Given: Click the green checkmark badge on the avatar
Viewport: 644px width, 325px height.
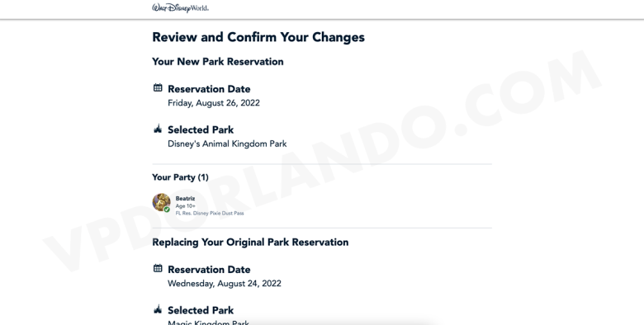Looking at the screenshot, I should (167, 210).
